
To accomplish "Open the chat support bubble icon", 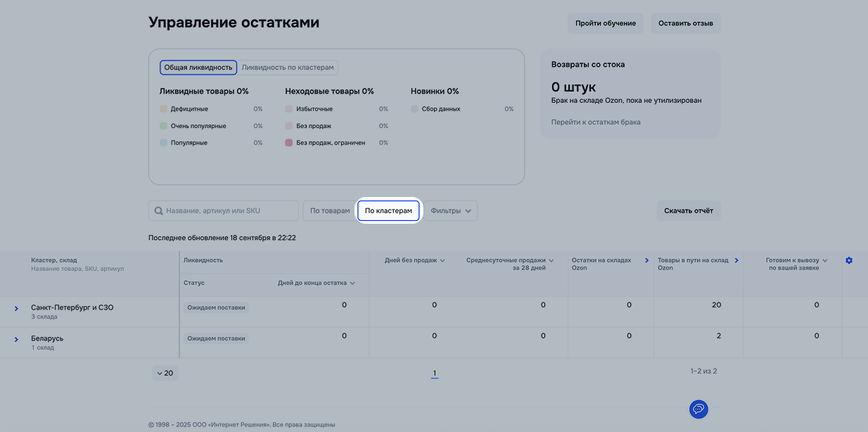I will [698, 409].
